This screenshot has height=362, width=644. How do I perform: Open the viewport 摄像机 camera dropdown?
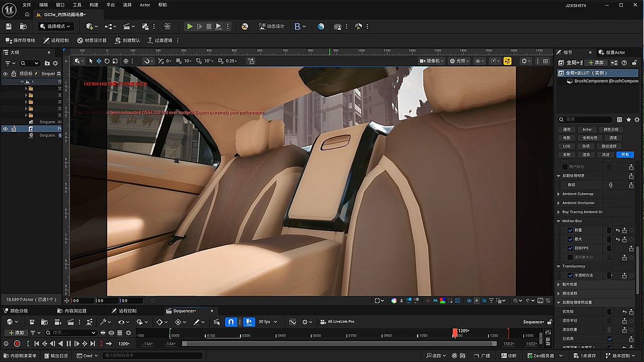coord(432,61)
